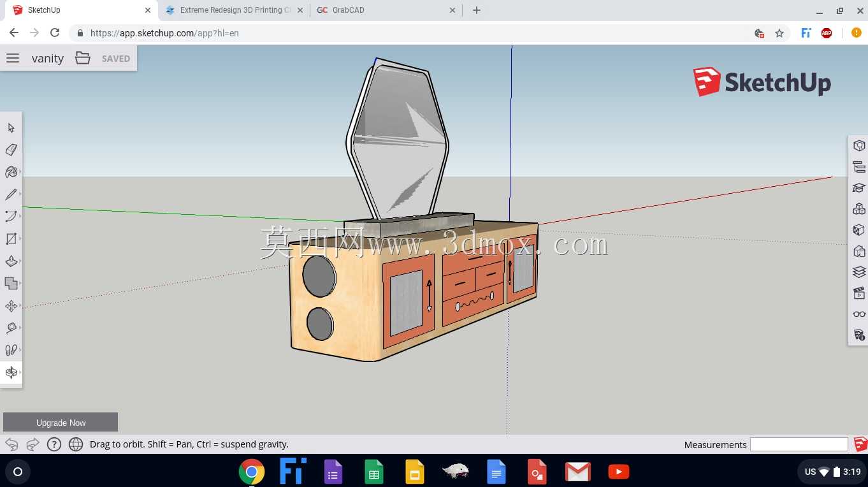Open the Help question mark

point(54,444)
